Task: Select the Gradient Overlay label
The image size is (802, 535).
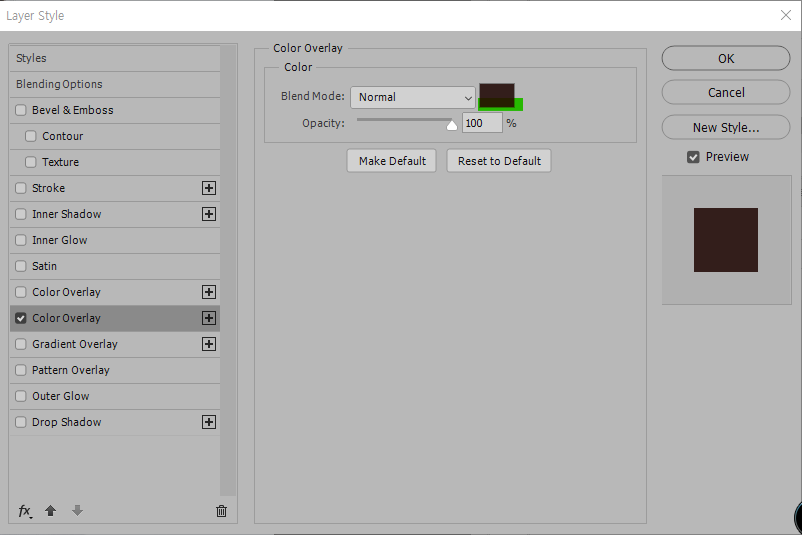Action: tap(75, 344)
